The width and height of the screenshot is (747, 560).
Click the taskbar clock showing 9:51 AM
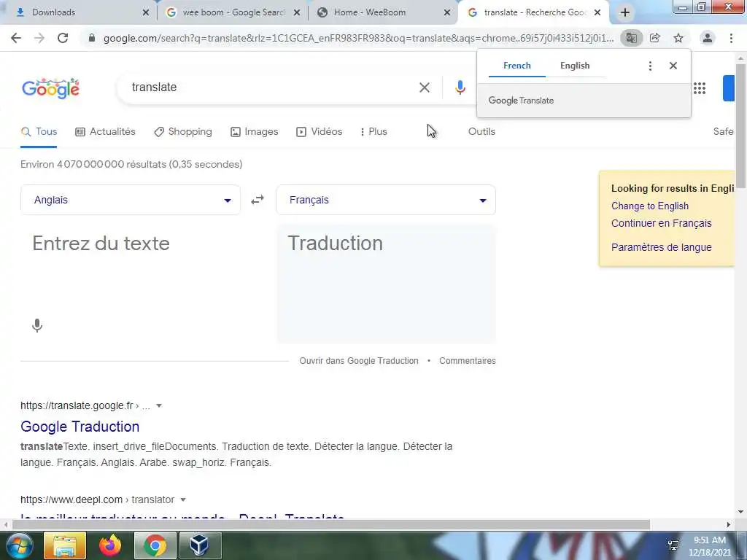pos(709,545)
